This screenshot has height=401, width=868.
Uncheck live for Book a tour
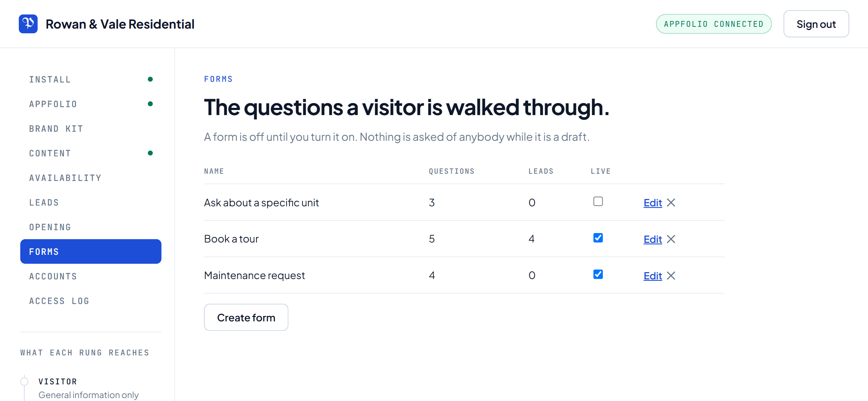[598, 238]
